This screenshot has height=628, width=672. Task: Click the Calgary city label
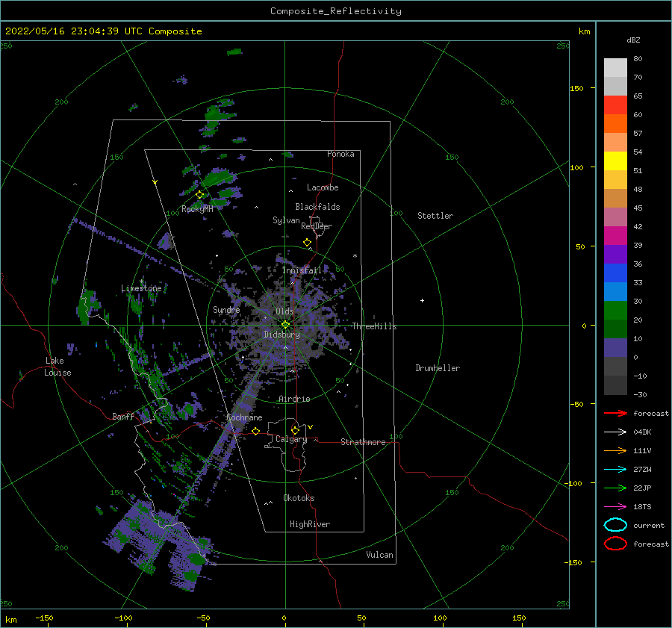pos(291,439)
